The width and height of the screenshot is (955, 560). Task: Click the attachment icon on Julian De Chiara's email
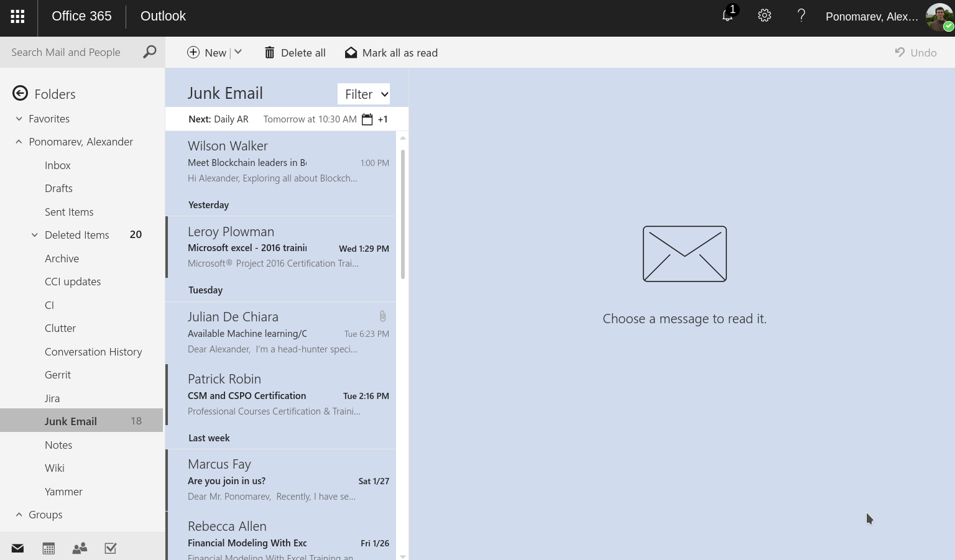click(x=382, y=316)
